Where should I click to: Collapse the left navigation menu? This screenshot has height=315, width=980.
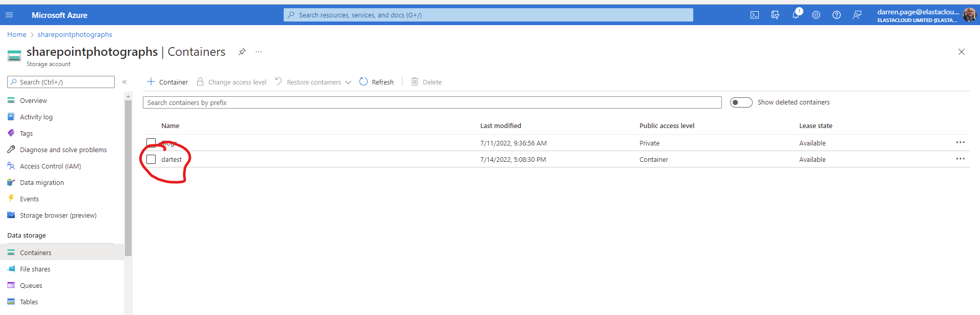124,82
